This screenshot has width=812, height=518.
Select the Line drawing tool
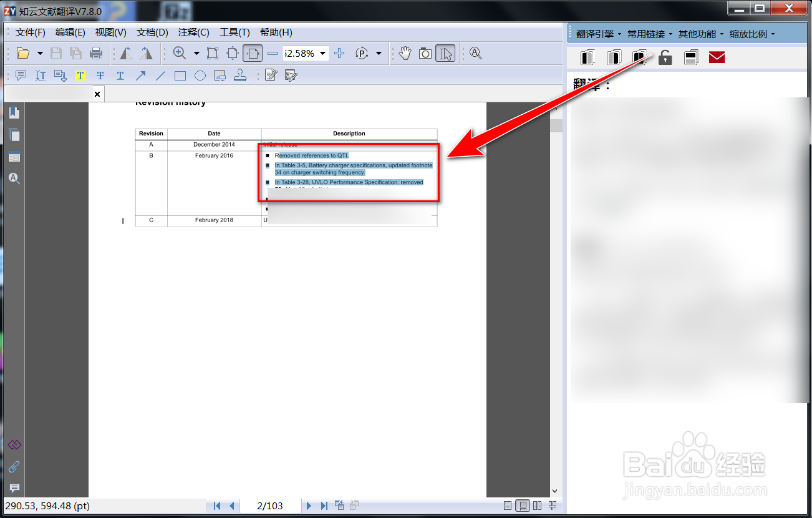pyautogui.click(x=160, y=76)
